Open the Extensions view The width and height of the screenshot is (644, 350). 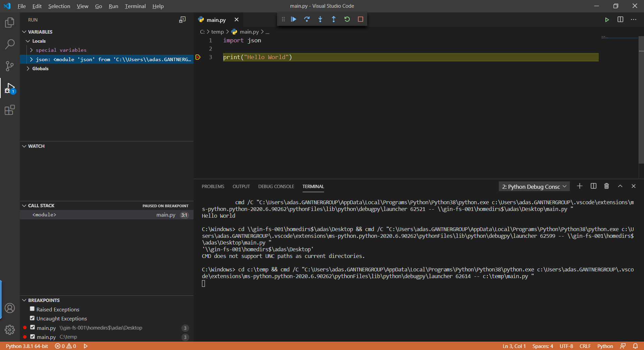coord(10,110)
